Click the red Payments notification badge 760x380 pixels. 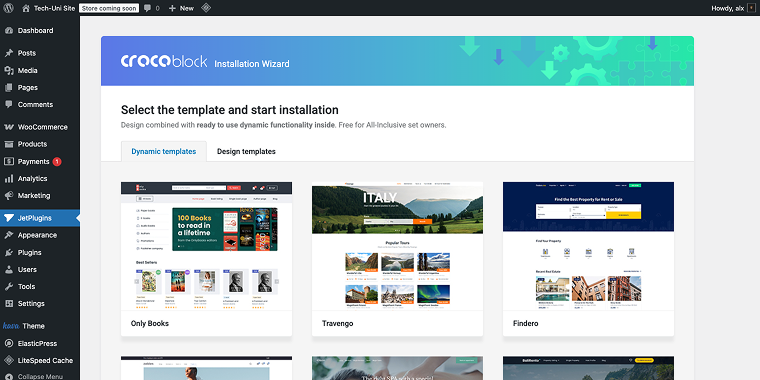[57, 161]
